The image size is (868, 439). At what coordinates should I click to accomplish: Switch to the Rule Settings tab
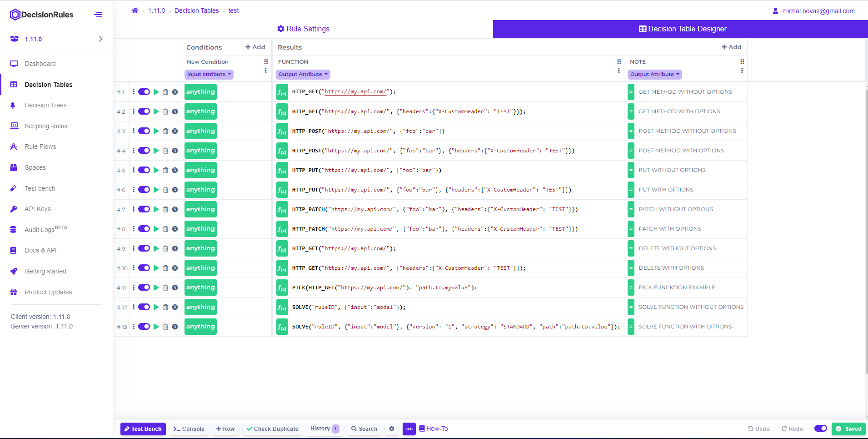tap(303, 29)
